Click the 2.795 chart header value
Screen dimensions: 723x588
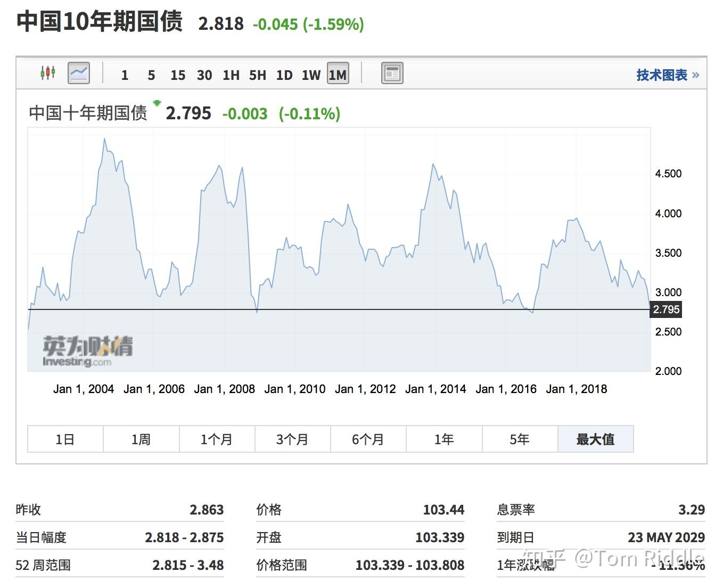tap(188, 113)
